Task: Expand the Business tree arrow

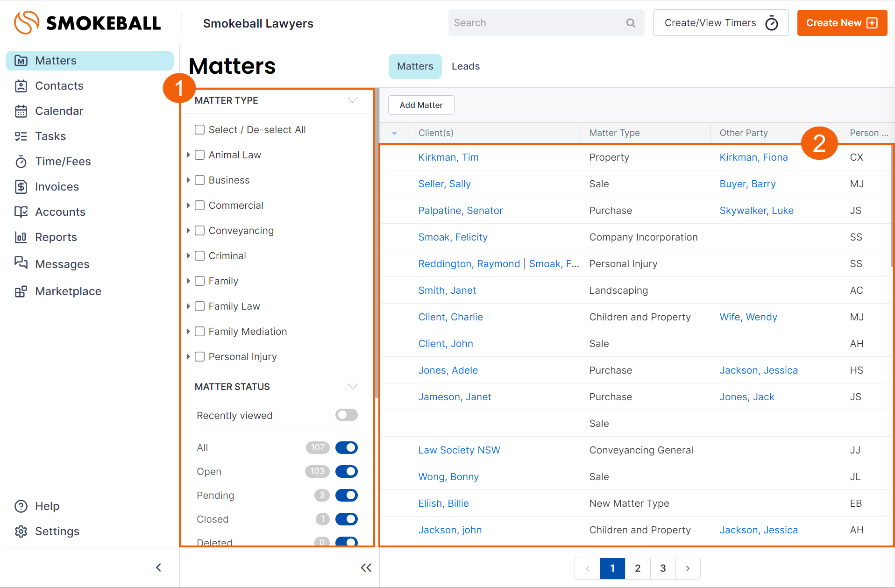Action: click(x=188, y=180)
